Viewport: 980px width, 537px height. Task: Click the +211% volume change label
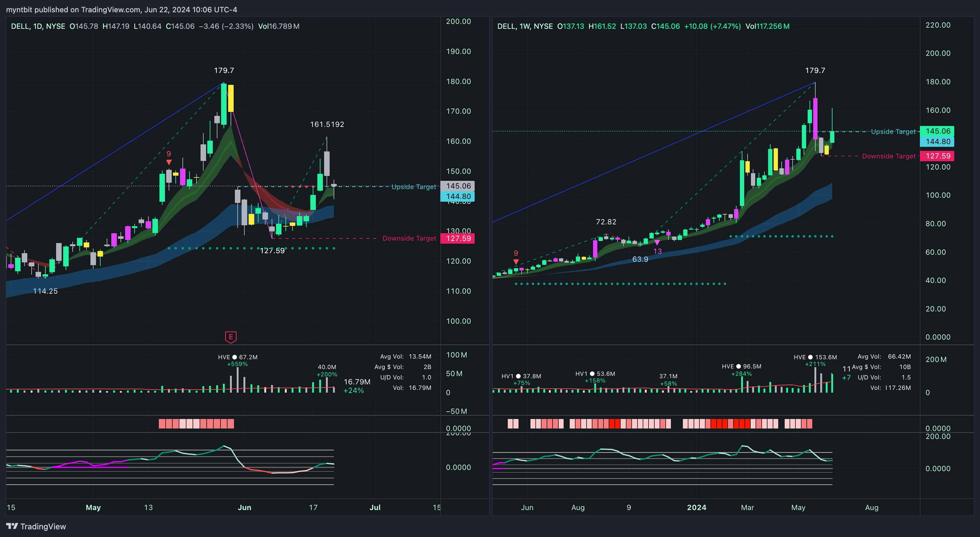click(x=815, y=364)
